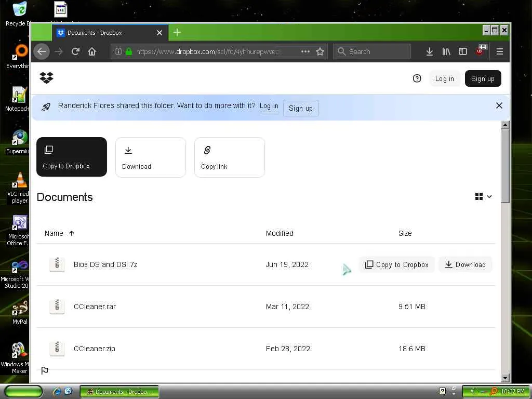This screenshot has width=532, height=399.
Task: Click the Download folder card
Action: coord(151,157)
